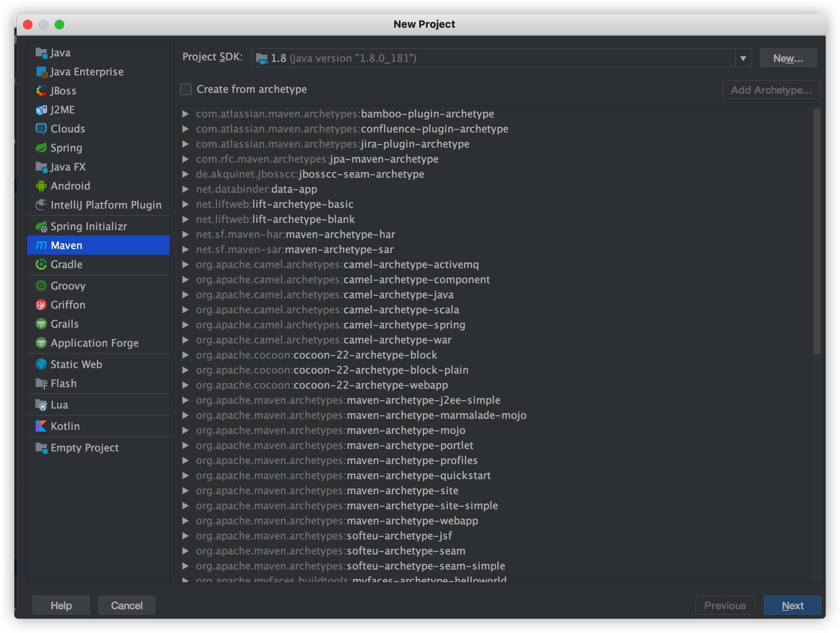The width and height of the screenshot is (840, 633).
Task: Expand cocoon-22-archetype-block entry
Action: (x=185, y=355)
